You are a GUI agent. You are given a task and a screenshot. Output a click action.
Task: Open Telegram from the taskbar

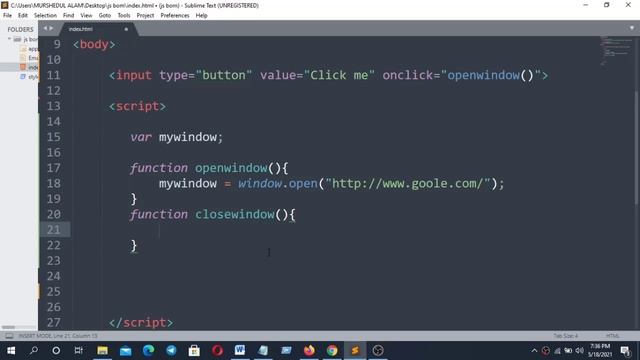tap(171, 351)
